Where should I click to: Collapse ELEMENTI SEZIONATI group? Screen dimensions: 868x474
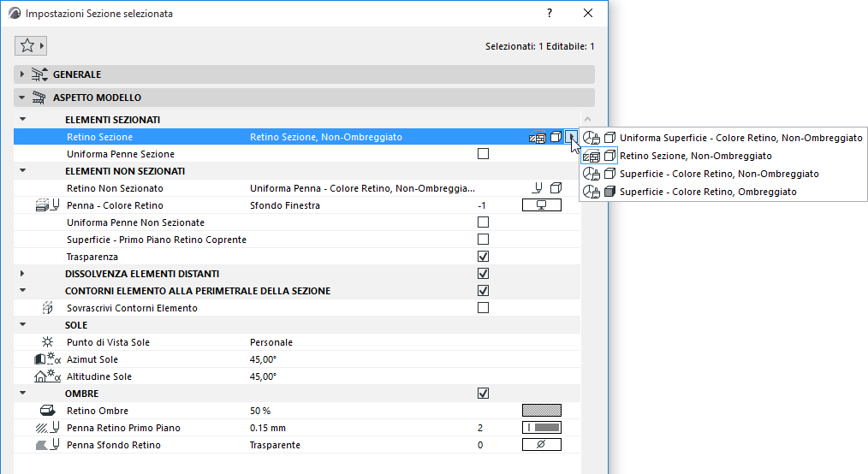(x=23, y=119)
